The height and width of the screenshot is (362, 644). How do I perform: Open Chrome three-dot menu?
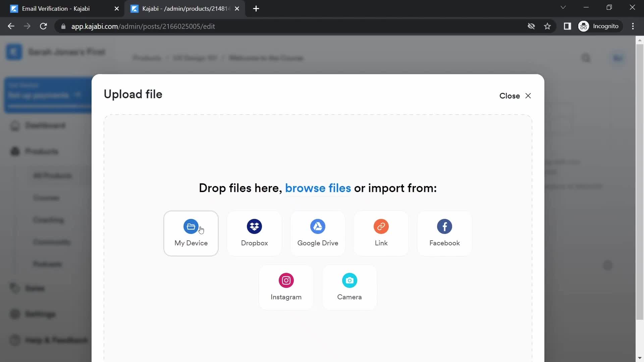(633, 26)
